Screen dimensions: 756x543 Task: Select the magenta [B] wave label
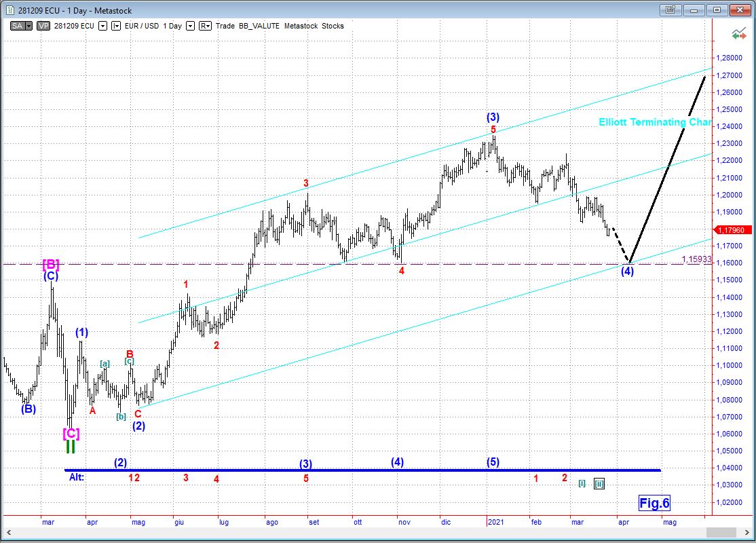click(x=51, y=264)
